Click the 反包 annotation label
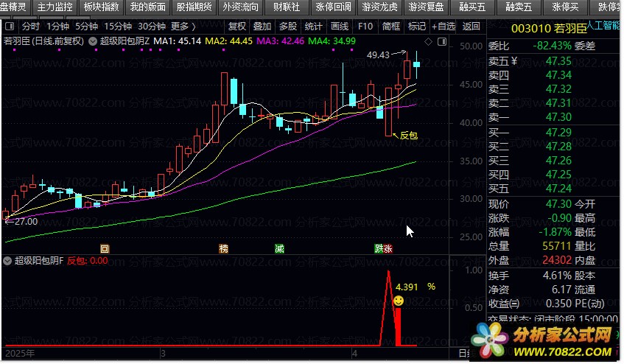 pyautogui.click(x=409, y=136)
